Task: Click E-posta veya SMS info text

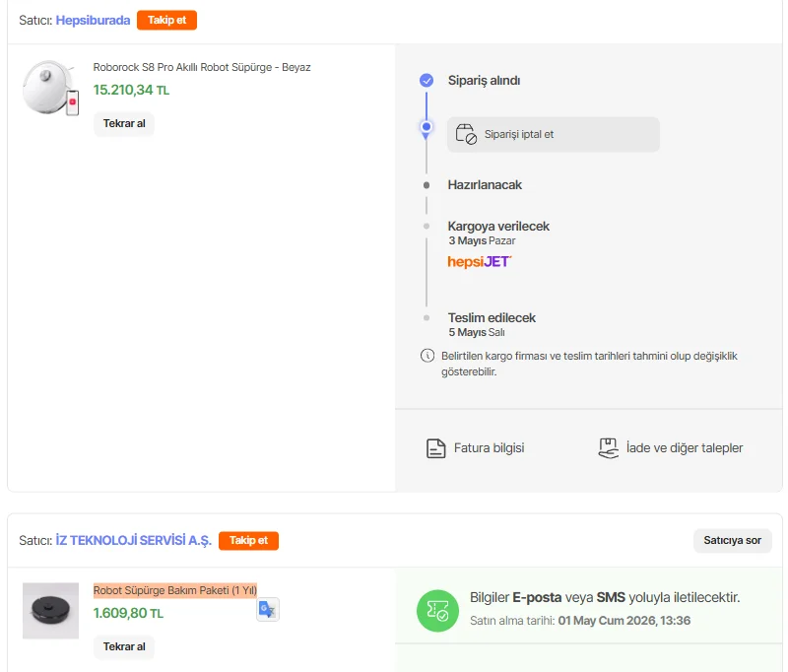Action: (x=605, y=597)
